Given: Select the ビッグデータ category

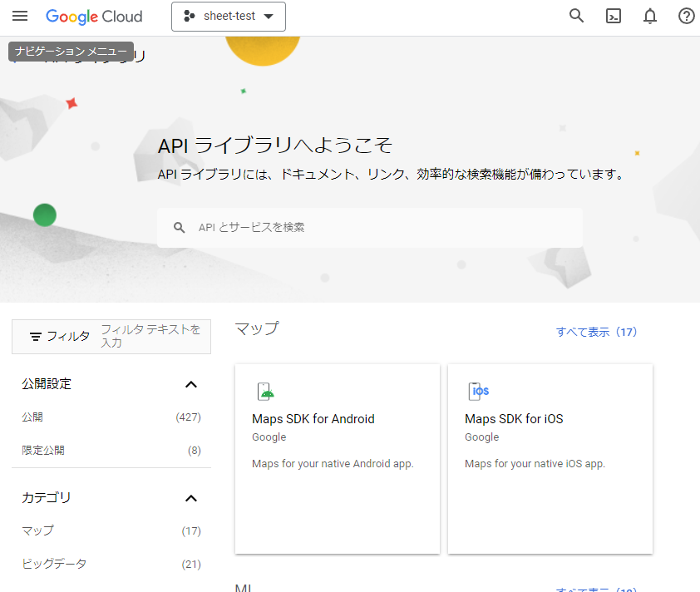Looking at the screenshot, I should tap(44, 564).
